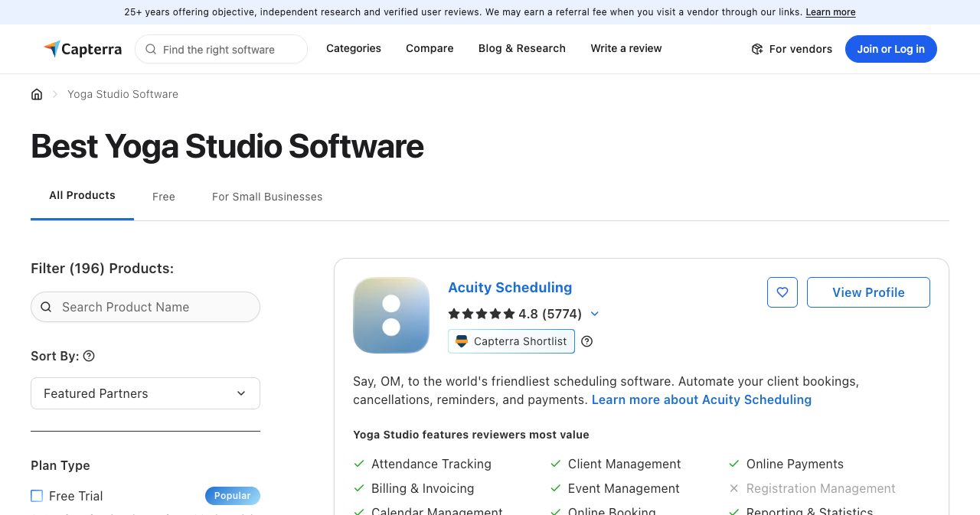Screen dimensions: 980x515
Task: Click the Online Payments feature text
Action: [795, 464]
